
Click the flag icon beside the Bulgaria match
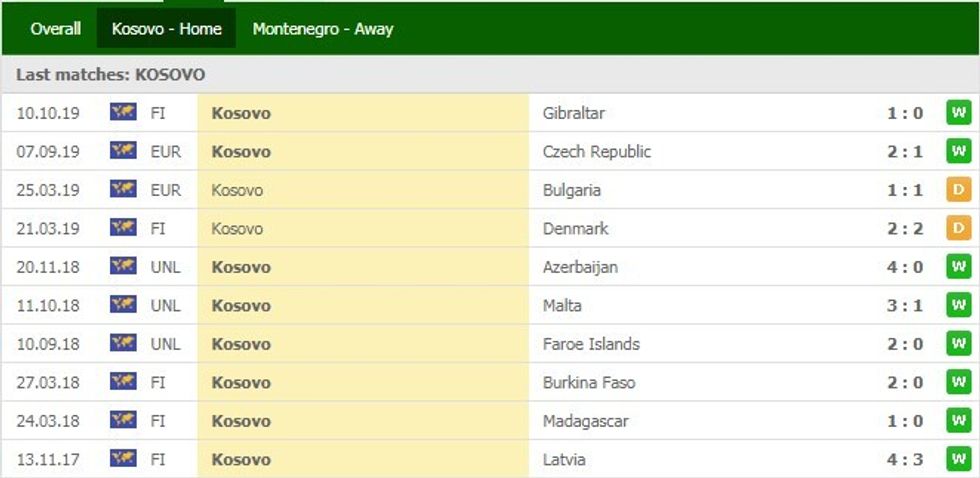(123, 190)
